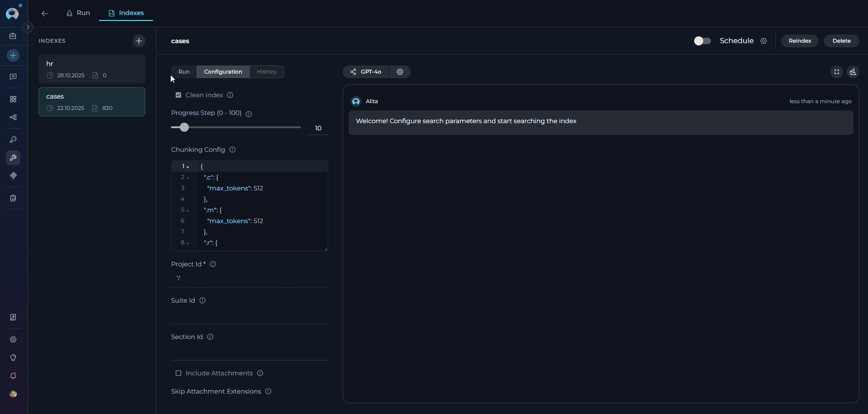Click the fullscreen chat icon

tap(836, 72)
